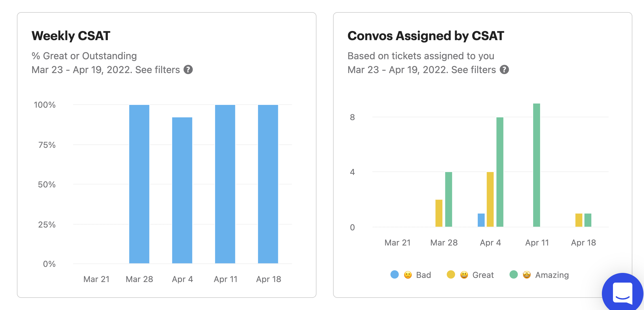Select the Mar 28 bar in Weekly CSAT
The width and height of the screenshot is (644, 310).
coord(139,184)
